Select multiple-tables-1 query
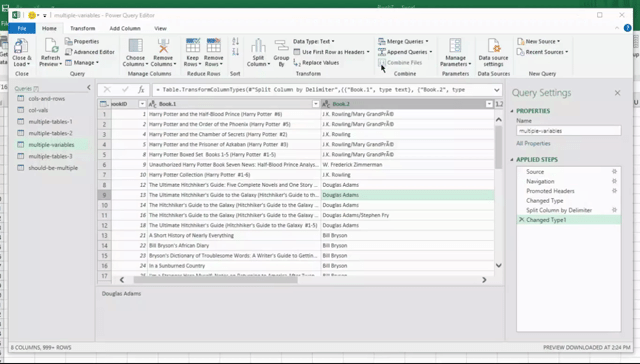The image size is (640, 364). [x=51, y=122]
